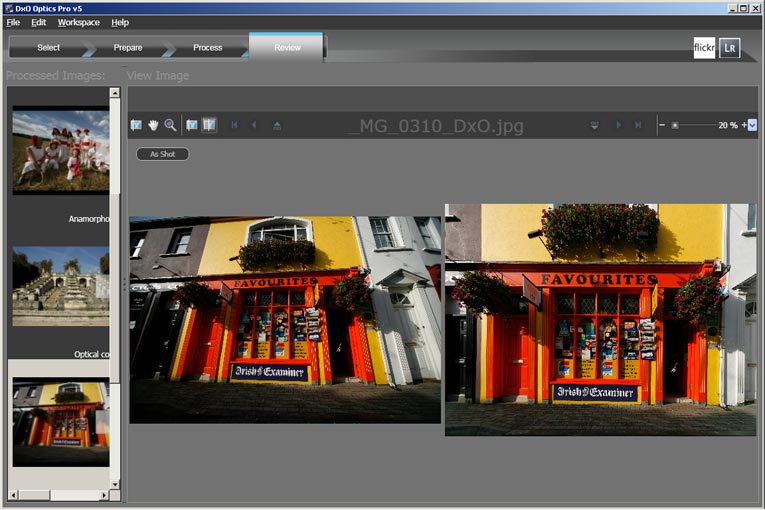The image size is (765, 510).
Task: Click thumbnail list scroll left arrow
Action: (x=14, y=495)
